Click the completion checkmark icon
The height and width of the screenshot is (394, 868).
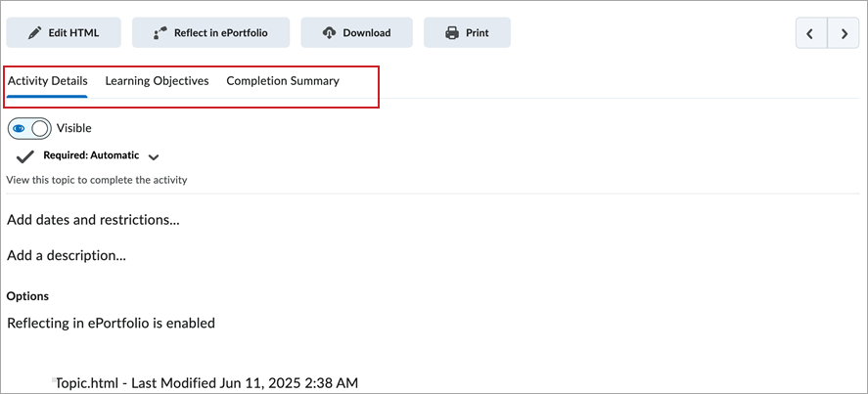[x=25, y=156]
